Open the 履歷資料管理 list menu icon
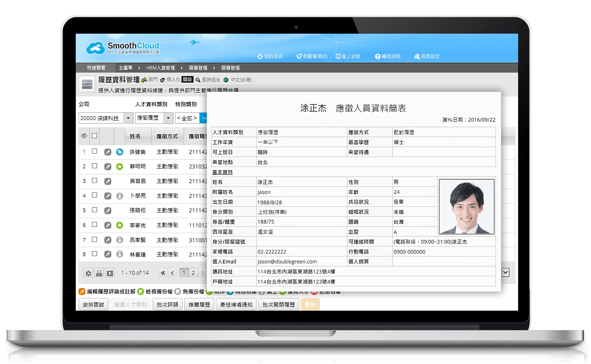This screenshot has height=364, width=591. [x=87, y=84]
